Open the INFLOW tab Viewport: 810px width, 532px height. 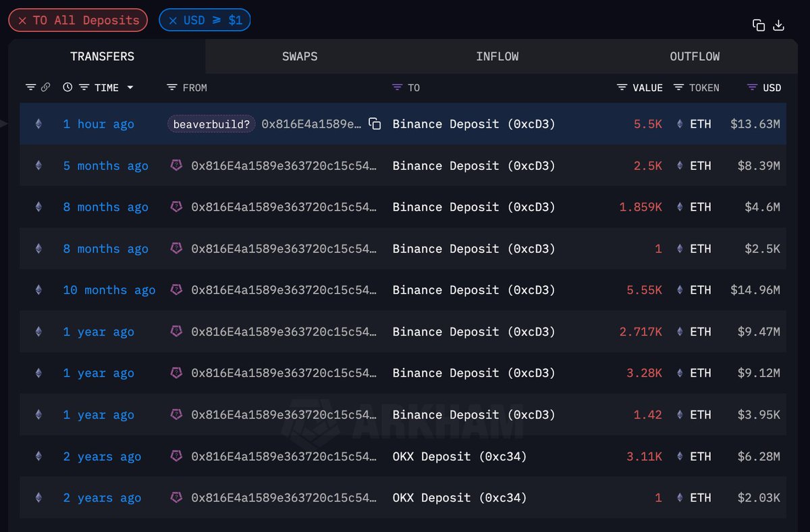(497, 57)
